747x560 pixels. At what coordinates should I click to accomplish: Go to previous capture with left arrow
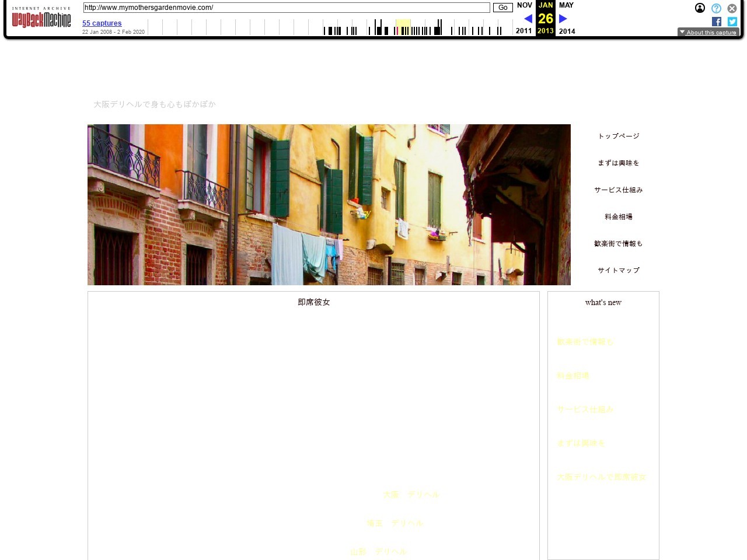pyautogui.click(x=528, y=19)
